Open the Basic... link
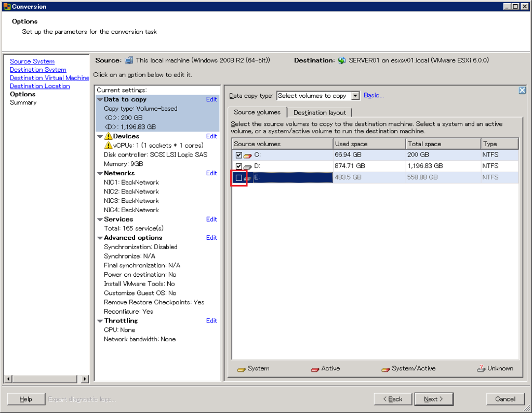 click(374, 95)
